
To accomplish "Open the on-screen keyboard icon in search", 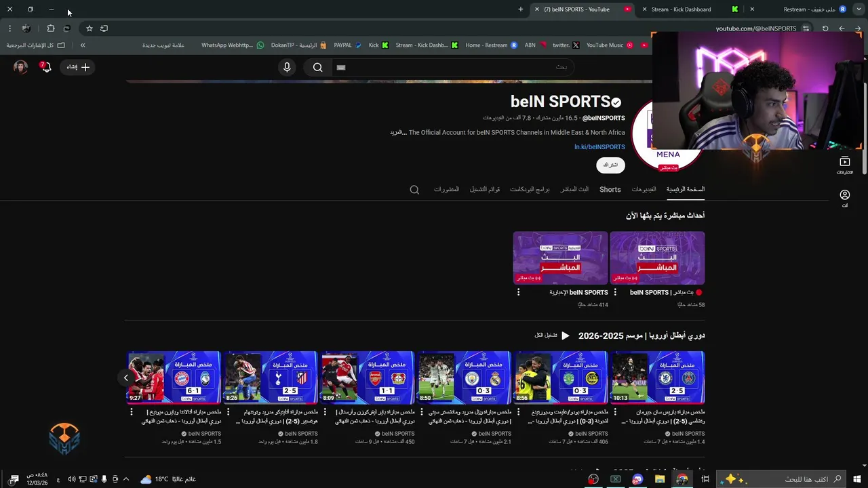I will click(341, 67).
